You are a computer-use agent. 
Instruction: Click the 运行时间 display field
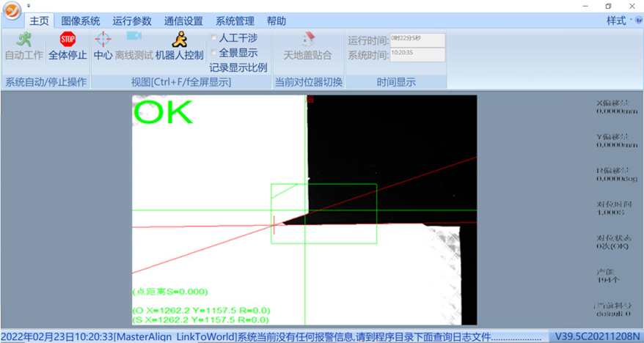(417, 40)
